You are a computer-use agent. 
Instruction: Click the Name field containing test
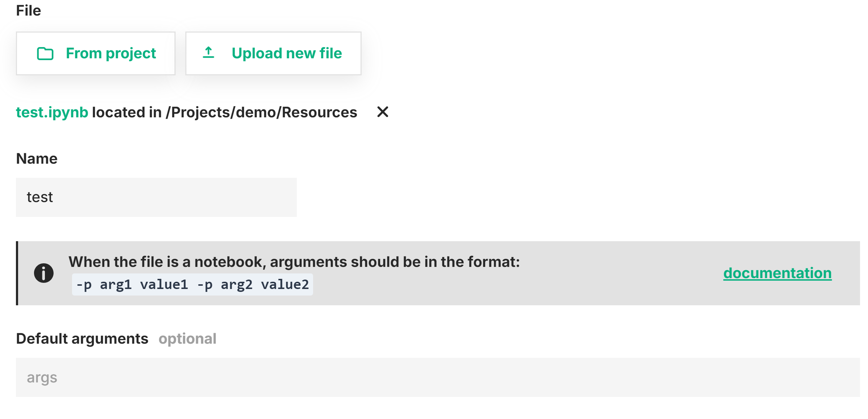(x=156, y=197)
